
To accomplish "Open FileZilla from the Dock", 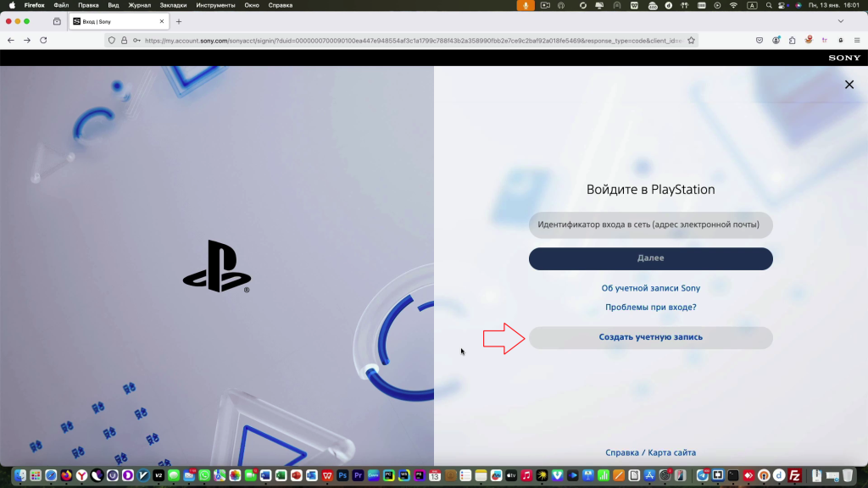I will pyautogui.click(x=795, y=475).
